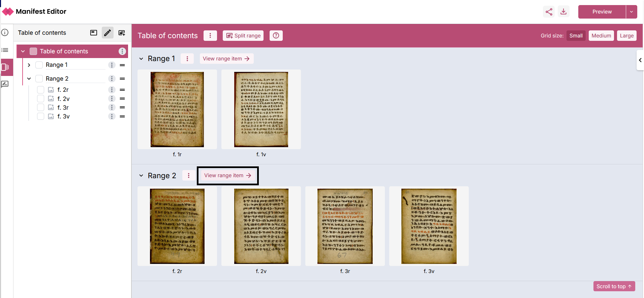Click the pink Table of contents swatch
The image size is (644, 298).
[x=33, y=51]
